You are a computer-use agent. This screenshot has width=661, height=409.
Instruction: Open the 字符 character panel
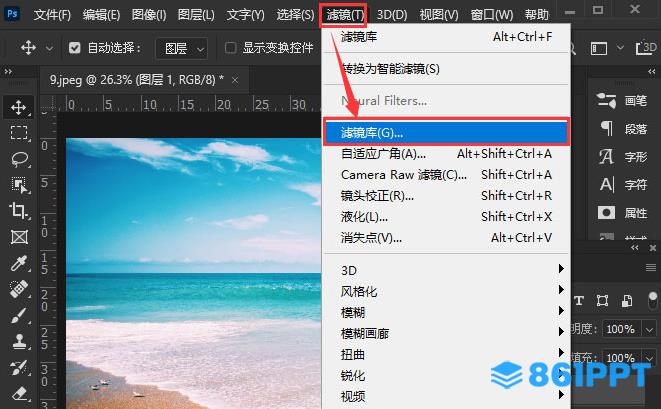(x=622, y=185)
